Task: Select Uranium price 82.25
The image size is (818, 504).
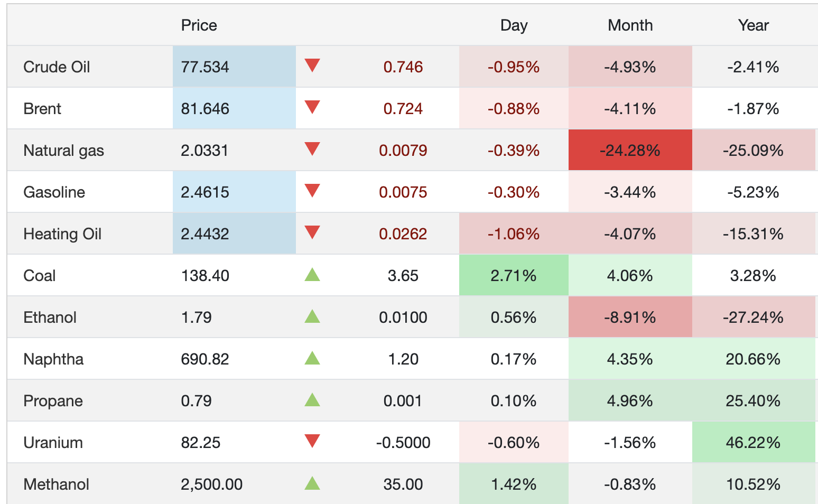Action: tap(201, 443)
